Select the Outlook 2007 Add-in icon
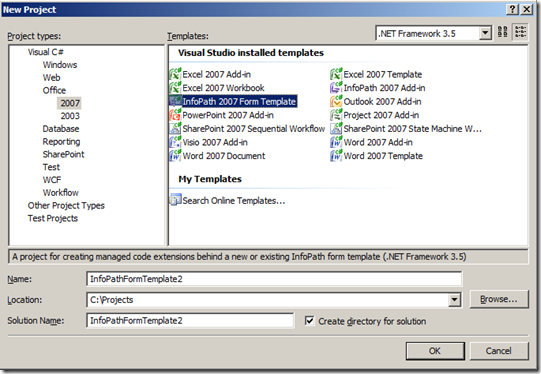This screenshot has width=541, height=374. (336, 101)
